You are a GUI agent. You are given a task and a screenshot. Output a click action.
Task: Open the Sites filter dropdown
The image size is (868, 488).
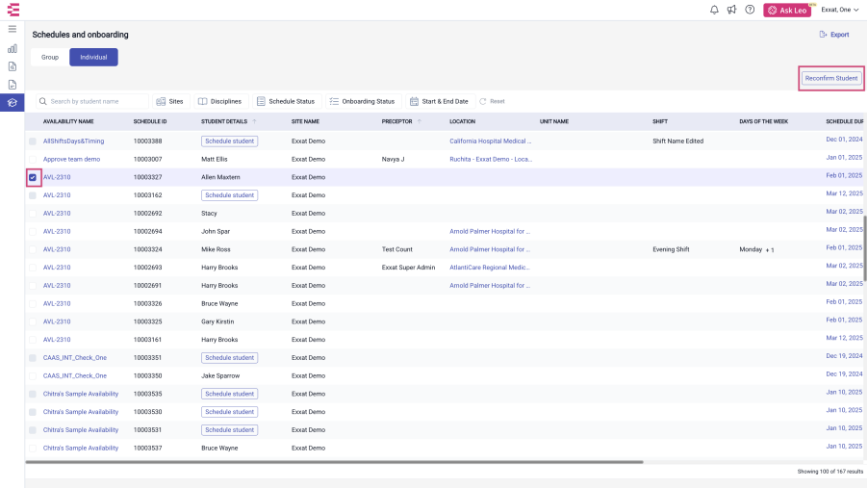pyautogui.click(x=170, y=101)
